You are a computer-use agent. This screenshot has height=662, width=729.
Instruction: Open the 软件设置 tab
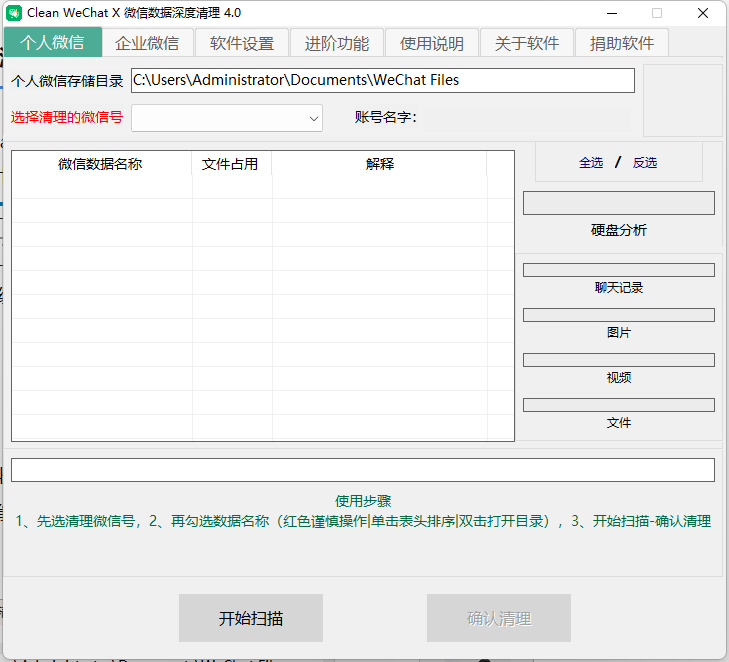click(242, 43)
